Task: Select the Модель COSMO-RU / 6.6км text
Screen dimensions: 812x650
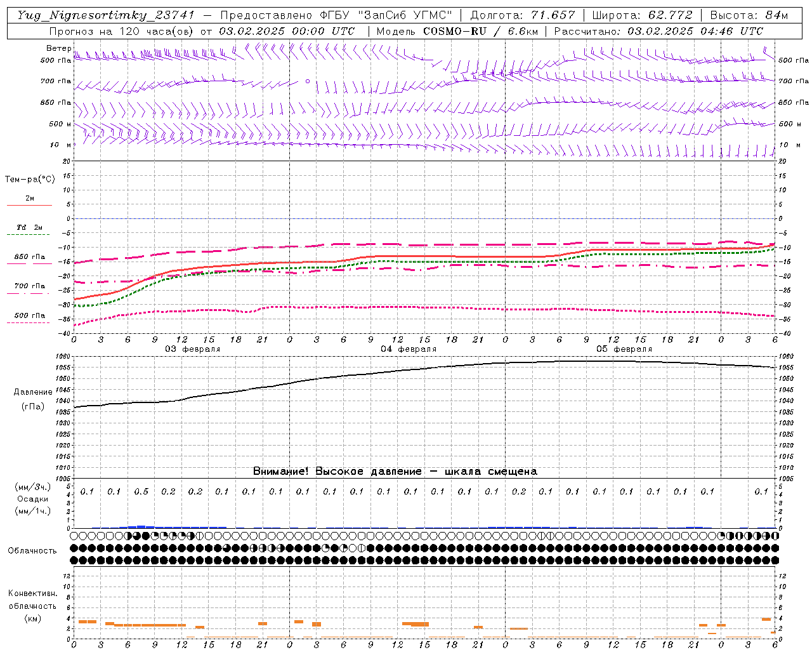Action: coord(457,31)
